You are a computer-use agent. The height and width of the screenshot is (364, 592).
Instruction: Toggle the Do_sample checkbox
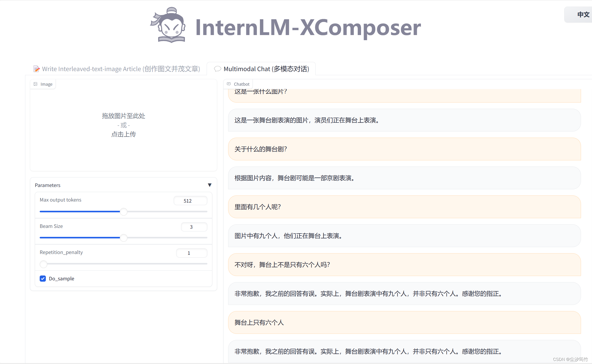(43, 279)
